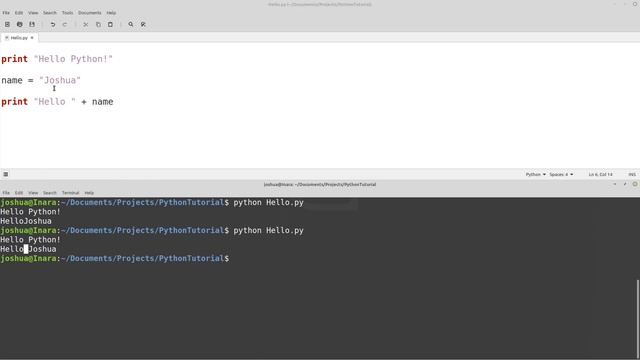
Task: Click the INS insert mode indicator
Action: pyautogui.click(x=632, y=174)
